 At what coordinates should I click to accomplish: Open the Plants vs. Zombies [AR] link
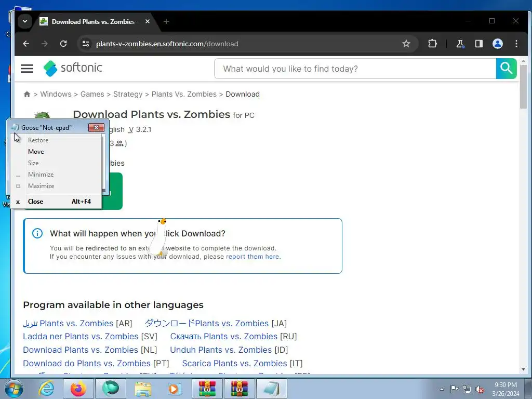(77, 323)
